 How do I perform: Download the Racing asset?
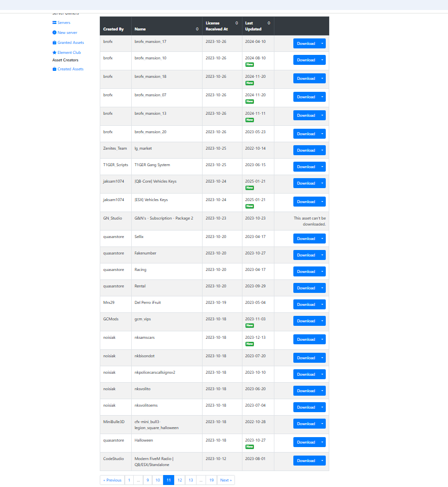click(306, 271)
